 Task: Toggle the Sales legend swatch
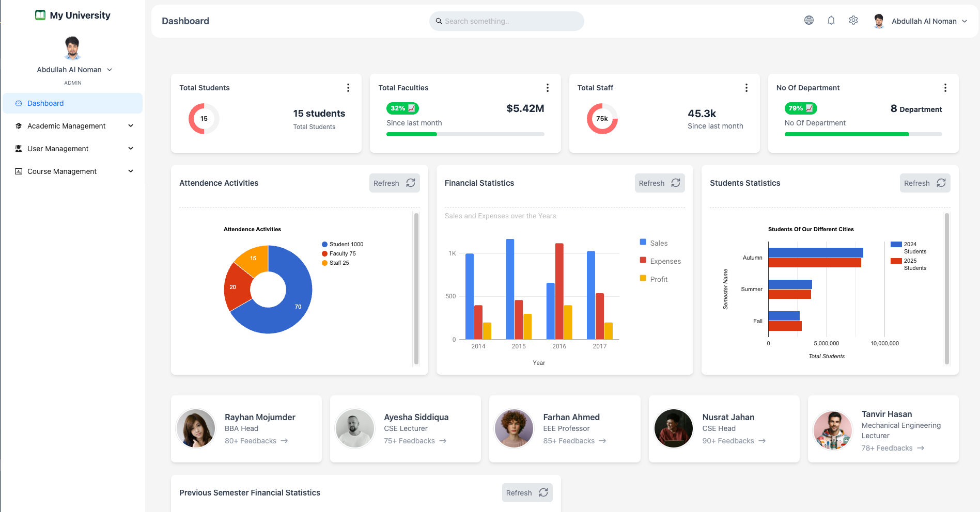[643, 242]
